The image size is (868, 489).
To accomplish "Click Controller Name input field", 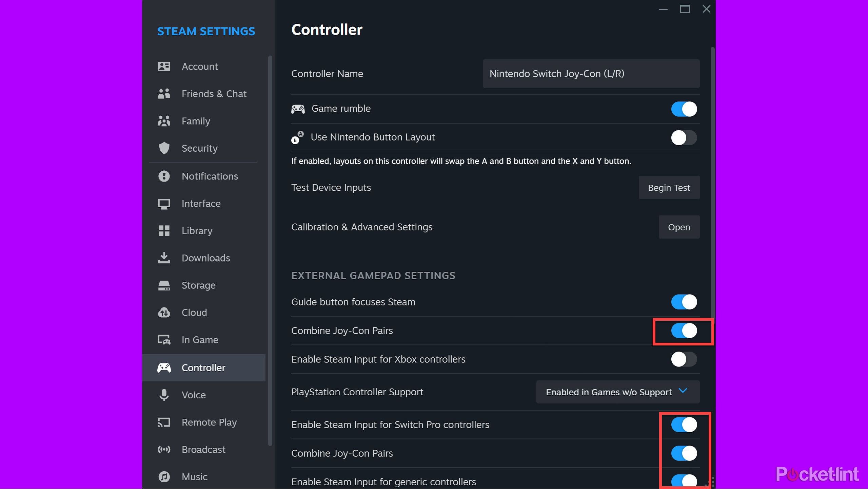I will (591, 73).
